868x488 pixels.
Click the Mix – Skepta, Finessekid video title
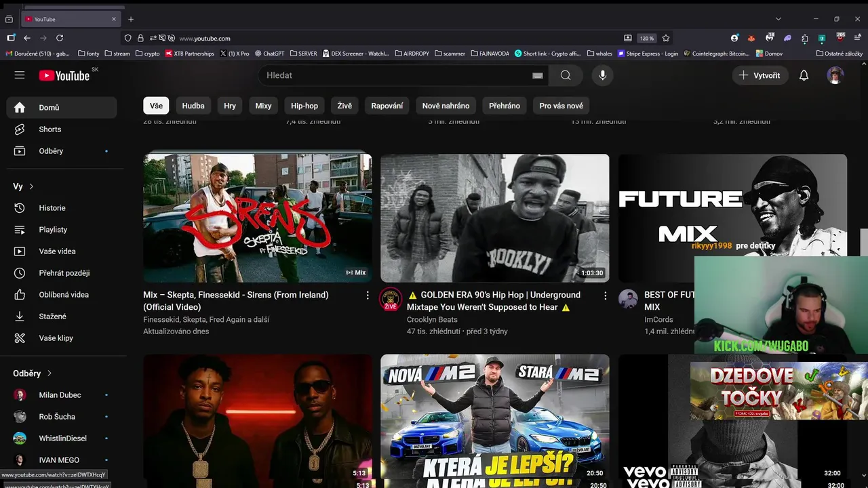tap(236, 301)
